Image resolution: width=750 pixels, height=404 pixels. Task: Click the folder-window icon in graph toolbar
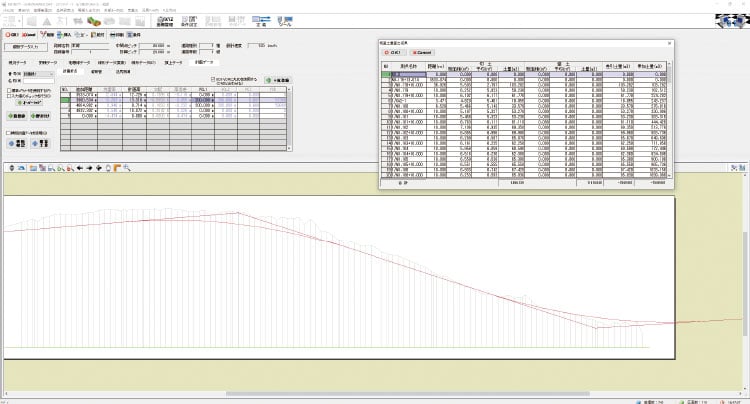pos(33,168)
